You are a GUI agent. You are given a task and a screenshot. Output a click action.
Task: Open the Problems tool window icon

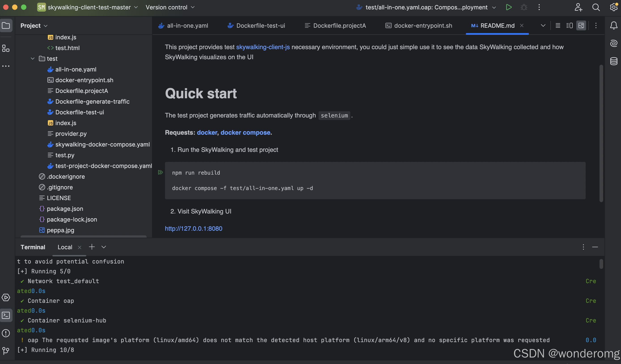(x=6, y=333)
